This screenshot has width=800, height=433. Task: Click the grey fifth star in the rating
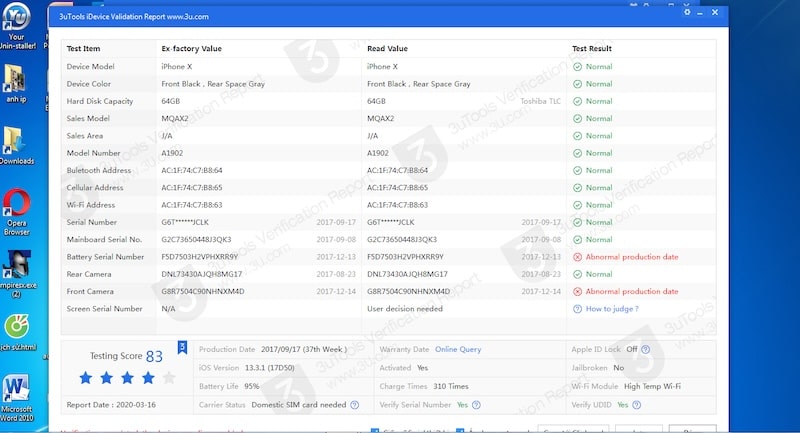pos(169,378)
